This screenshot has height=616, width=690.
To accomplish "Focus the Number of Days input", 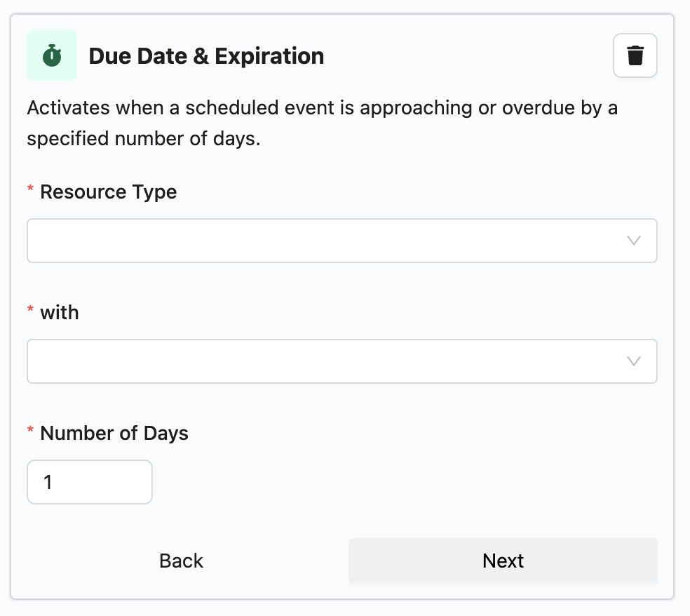I will (x=90, y=482).
